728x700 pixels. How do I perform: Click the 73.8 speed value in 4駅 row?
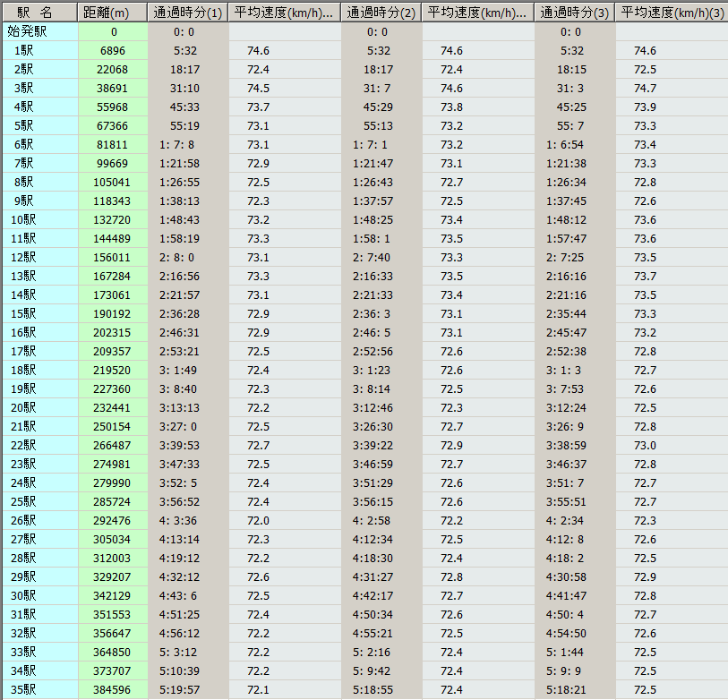pos(451,107)
